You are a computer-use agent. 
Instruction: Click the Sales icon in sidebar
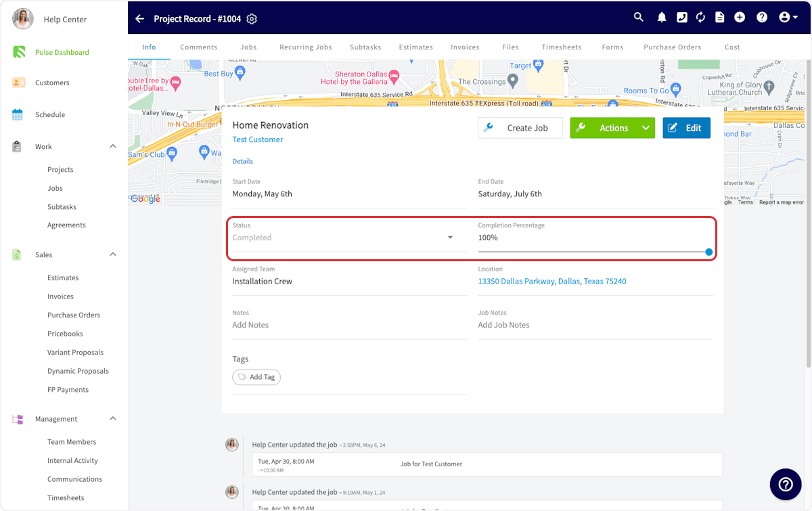[x=18, y=254]
